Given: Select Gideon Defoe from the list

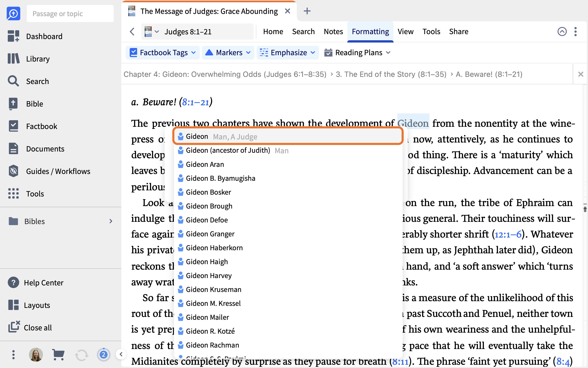Looking at the screenshot, I should coord(288,220).
